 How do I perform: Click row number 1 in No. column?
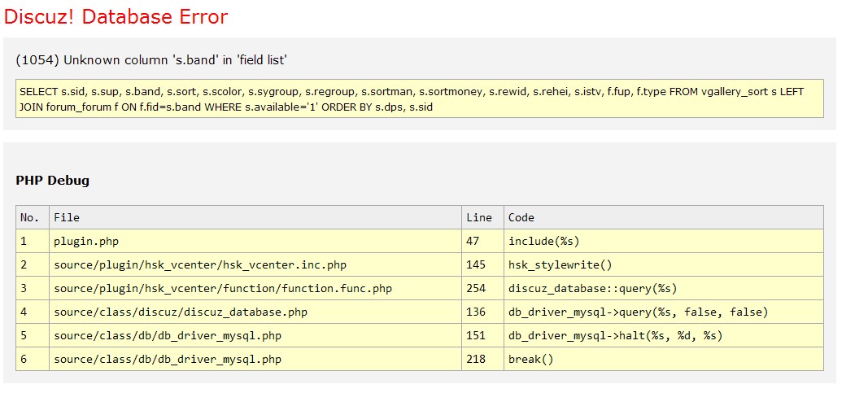(33, 242)
